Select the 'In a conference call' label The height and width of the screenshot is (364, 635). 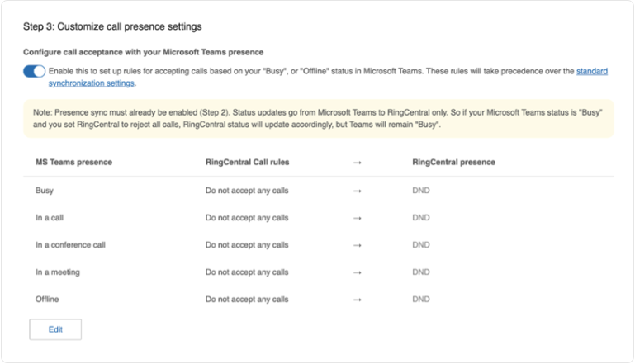coord(70,244)
